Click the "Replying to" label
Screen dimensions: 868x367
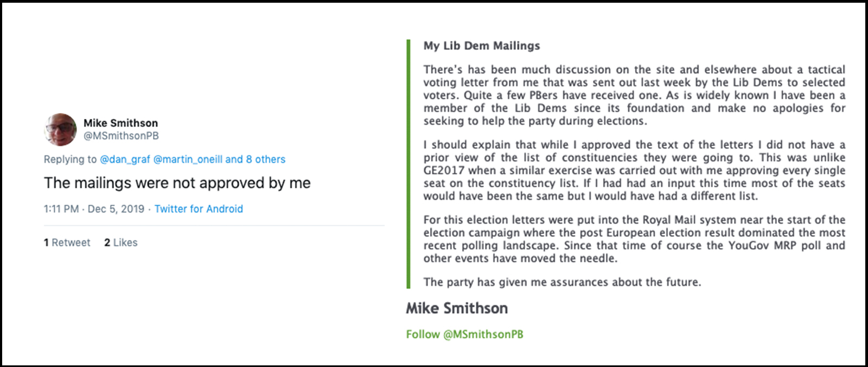(x=71, y=160)
